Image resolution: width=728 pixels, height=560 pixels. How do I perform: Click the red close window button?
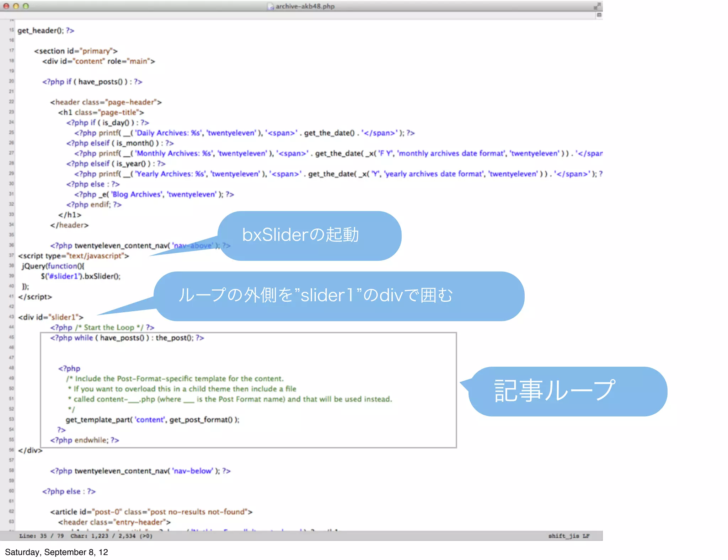tap(6, 6)
